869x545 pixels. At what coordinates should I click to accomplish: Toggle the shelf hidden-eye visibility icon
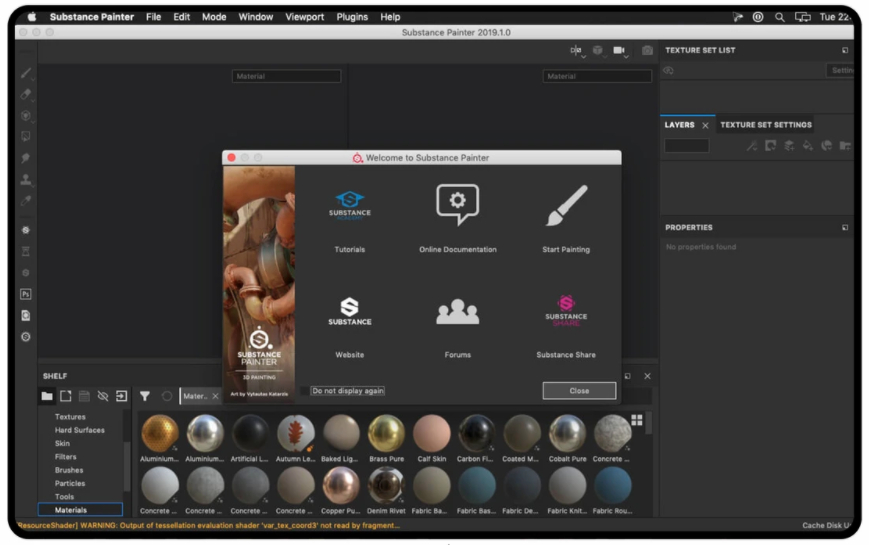(103, 396)
